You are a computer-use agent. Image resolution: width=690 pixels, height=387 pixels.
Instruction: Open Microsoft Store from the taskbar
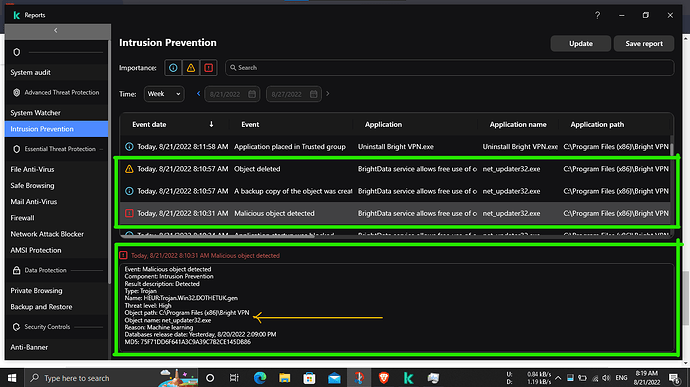[309, 378]
